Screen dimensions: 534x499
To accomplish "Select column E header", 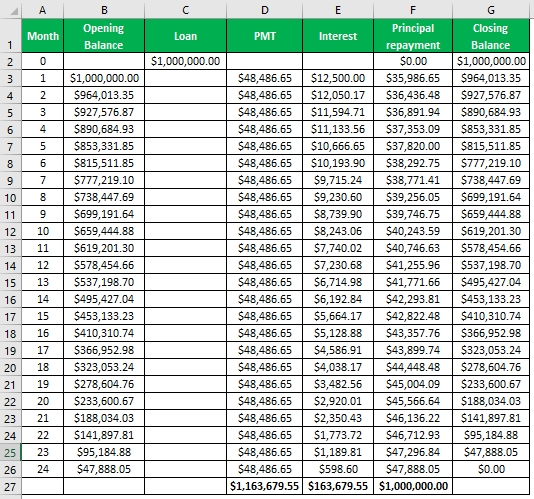I will (x=338, y=10).
